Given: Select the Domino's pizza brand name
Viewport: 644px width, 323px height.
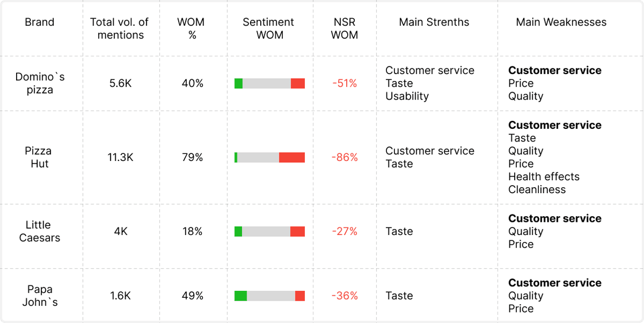Looking at the screenshot, I should coord(40,84).
